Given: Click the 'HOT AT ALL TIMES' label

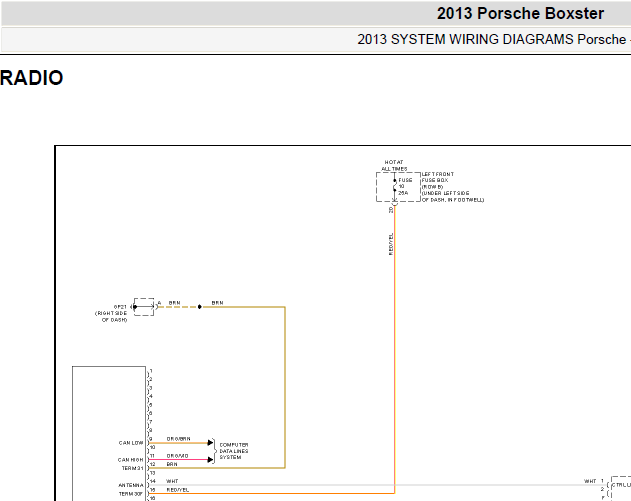Looking at the screenshot, I should [394, 165].
